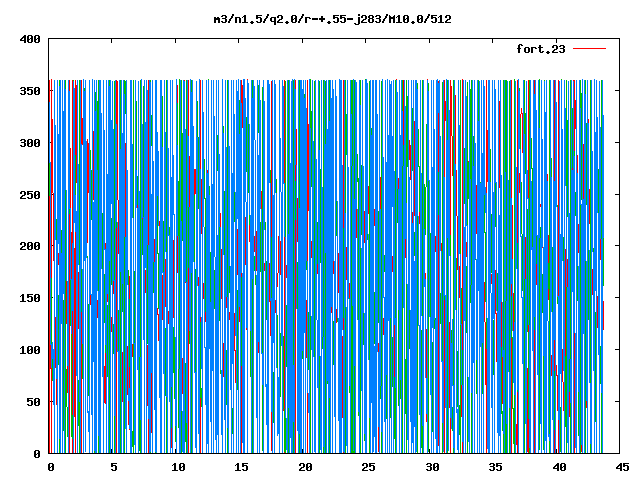Screen dimensions: 640x480
Task: Click the plot title m3/n1.5/q2.0/r-+.55-j283/M10.0/512
Action: tap(332, 19)
